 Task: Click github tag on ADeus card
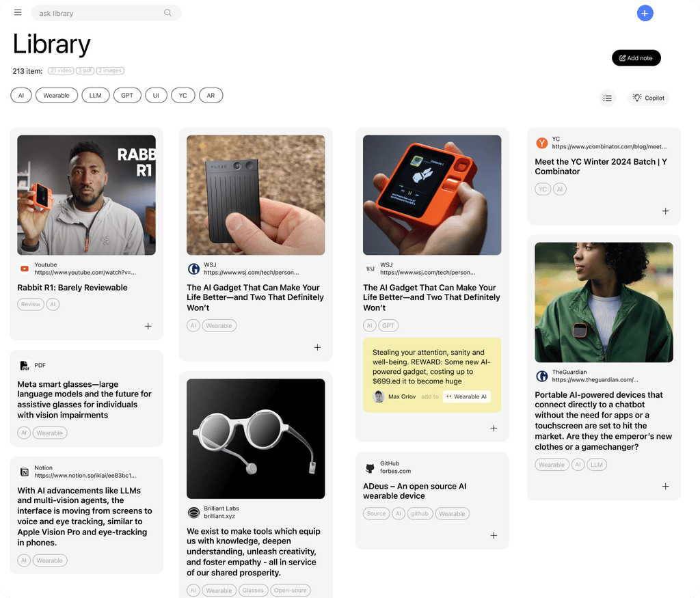point(420,514)
